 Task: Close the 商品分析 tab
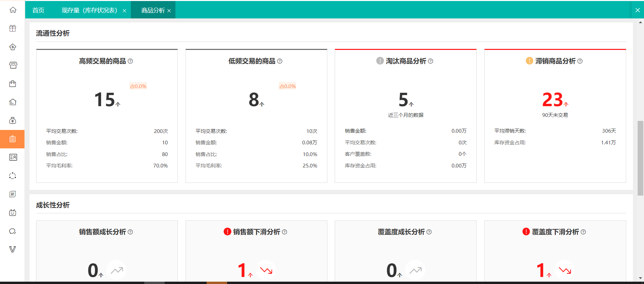click(x=169, y=11)
